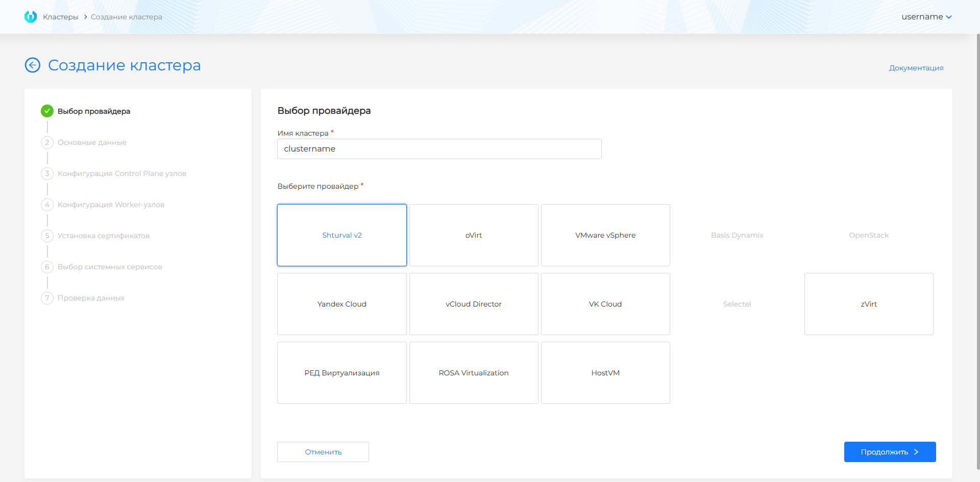Select the Selectel provider
The image size is (980, 482).
point(737,304)
